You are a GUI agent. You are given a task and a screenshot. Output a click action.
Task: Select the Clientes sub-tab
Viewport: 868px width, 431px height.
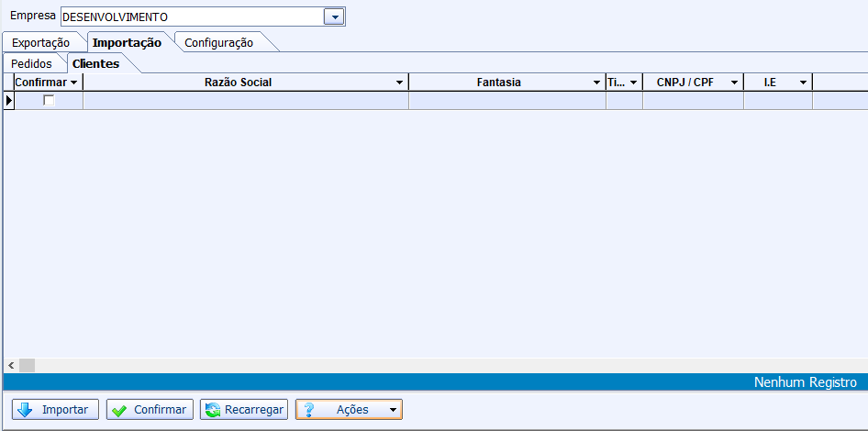click(95, 63)
